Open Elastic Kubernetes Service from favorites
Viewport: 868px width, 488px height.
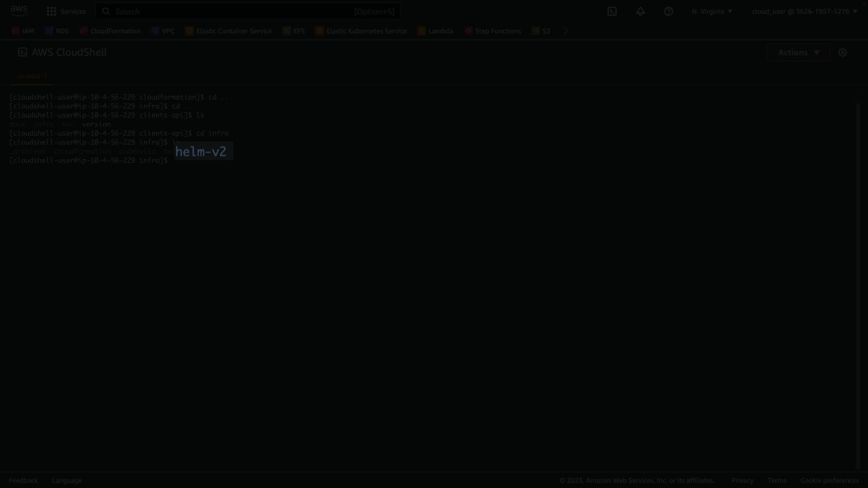point(361,31)
